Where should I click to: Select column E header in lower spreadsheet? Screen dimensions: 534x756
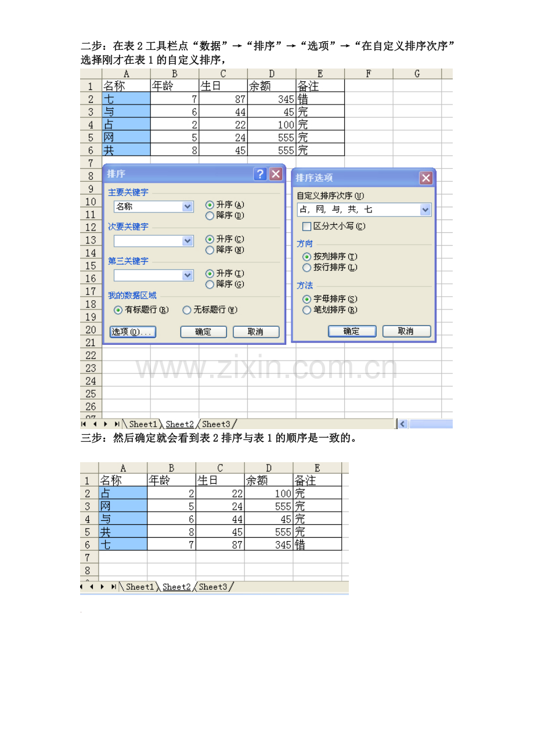pos(317,468)
